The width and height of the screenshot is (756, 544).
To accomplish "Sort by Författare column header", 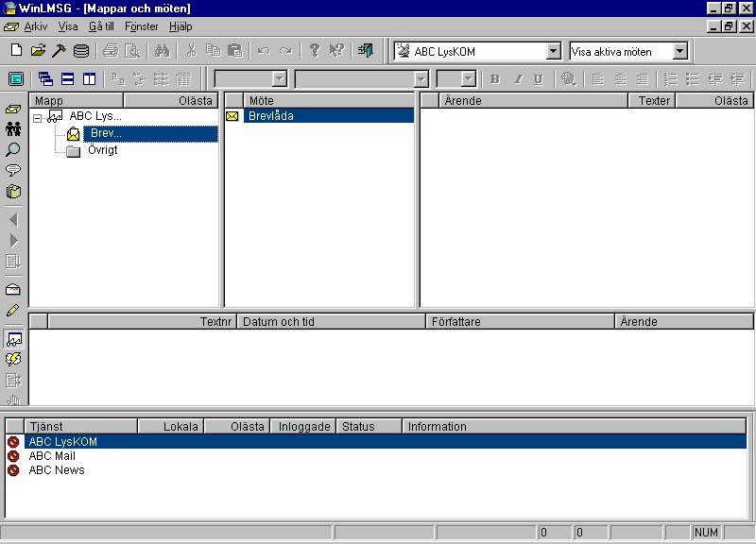I will coord(520,321).
